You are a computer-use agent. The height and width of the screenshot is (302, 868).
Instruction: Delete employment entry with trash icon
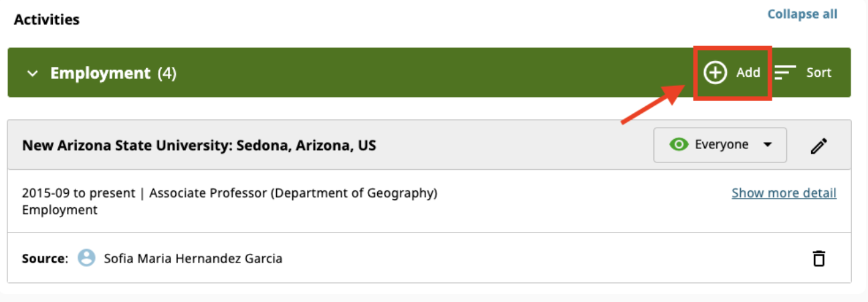coord(819,259)
